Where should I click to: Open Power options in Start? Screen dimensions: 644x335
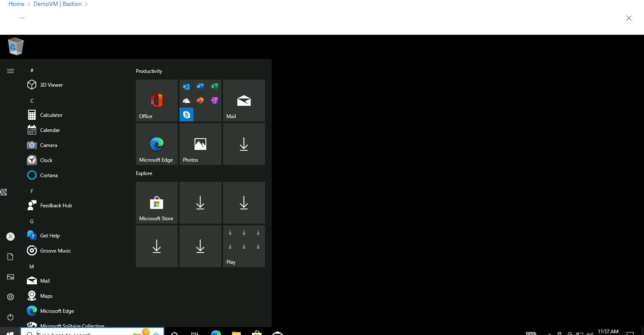point(10,317)
